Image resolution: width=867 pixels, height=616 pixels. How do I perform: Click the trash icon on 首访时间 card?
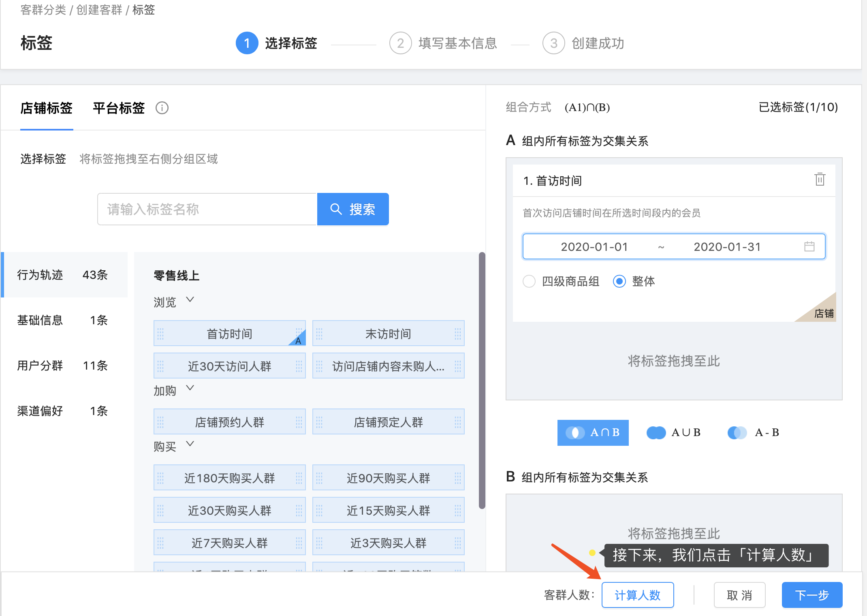(x=820, y=179)
